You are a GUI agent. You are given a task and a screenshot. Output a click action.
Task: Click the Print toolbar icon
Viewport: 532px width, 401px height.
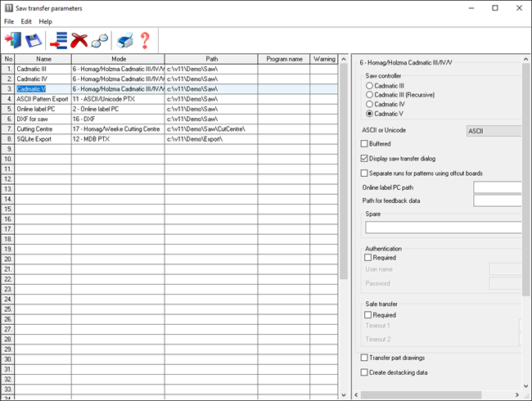point(124,39)
